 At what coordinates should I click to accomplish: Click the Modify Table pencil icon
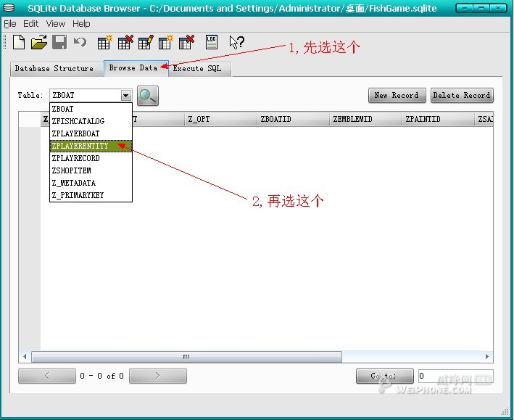click(x=145, y=42)
